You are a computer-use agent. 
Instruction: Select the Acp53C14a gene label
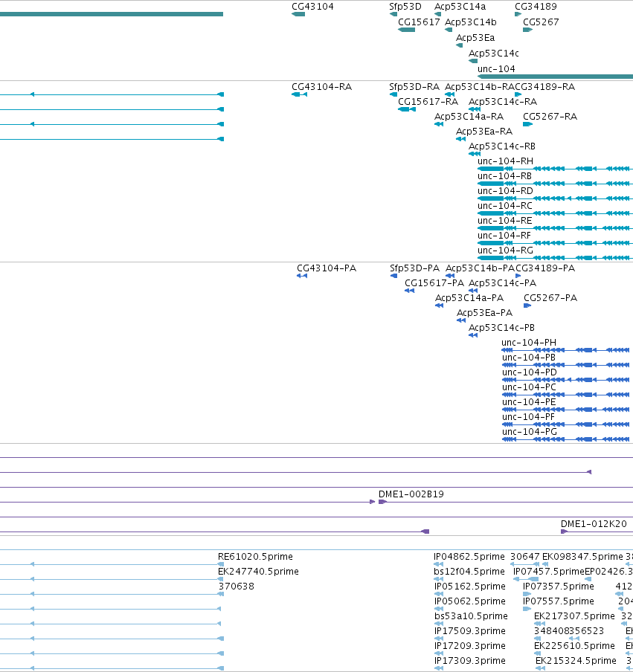[460, 7]
